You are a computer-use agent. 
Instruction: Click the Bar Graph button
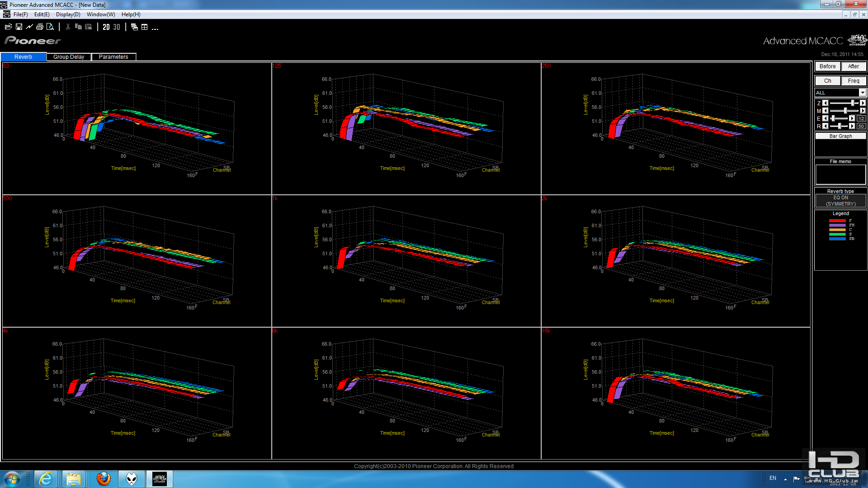pos(840,136)
